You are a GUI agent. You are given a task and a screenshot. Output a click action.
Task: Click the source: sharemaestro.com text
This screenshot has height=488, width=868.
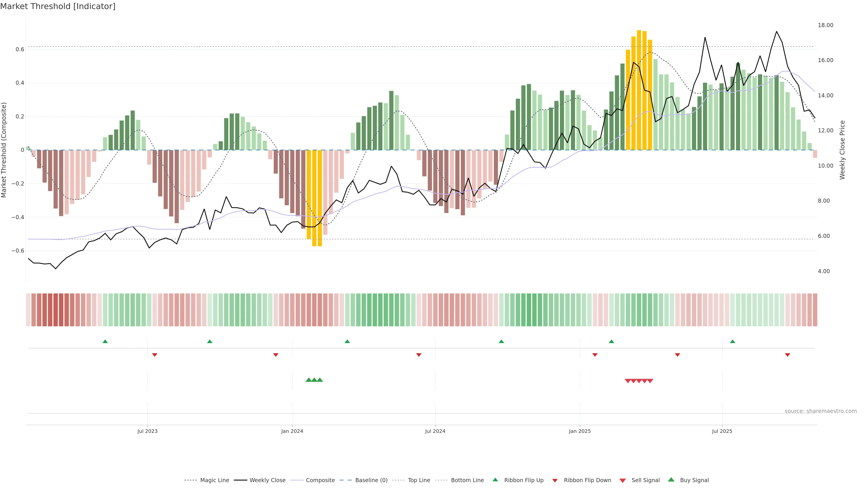[x=821, y=411]
